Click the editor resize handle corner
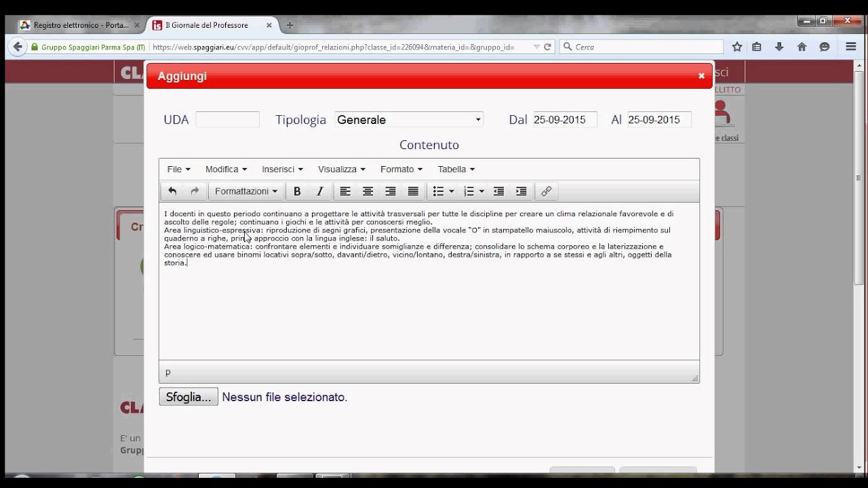 [x=694, y=378]
